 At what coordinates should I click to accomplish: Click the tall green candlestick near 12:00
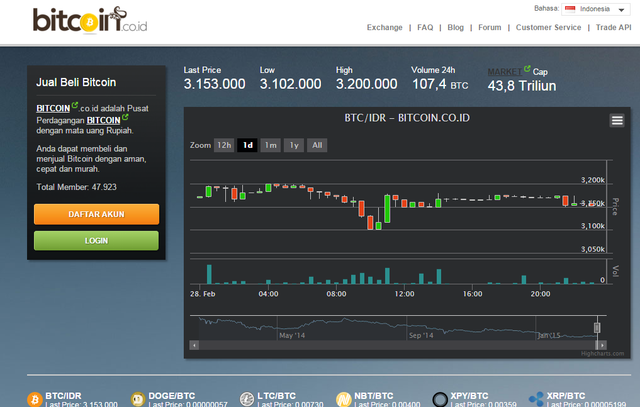pos(387,209)
